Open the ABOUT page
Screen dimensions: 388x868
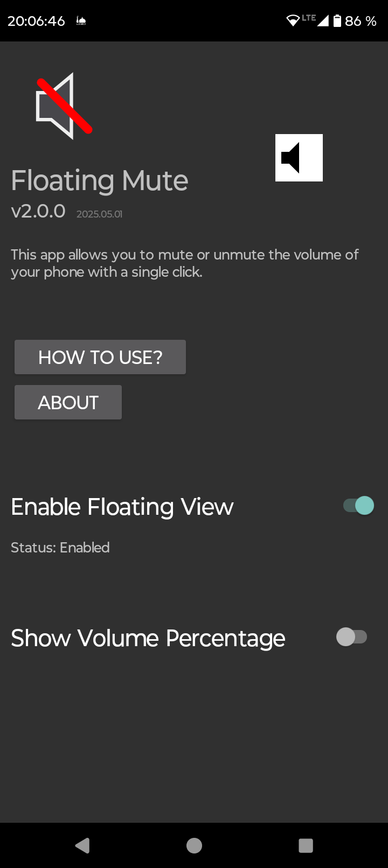[x=68, y=402]
